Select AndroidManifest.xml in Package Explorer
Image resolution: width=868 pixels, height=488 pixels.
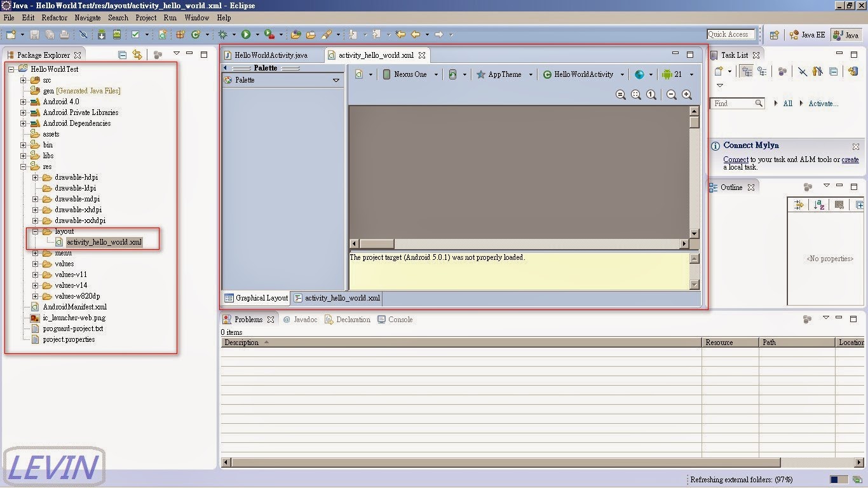coord(75,307)
